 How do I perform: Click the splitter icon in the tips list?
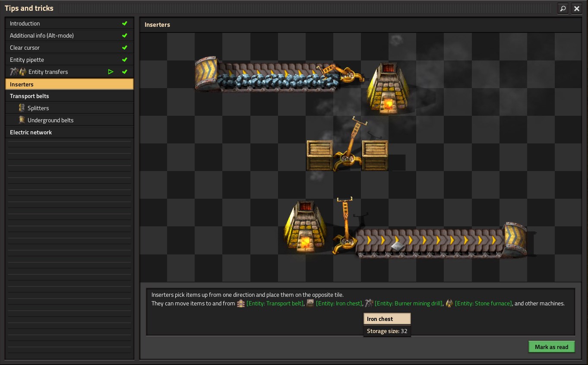click(22, 108)
